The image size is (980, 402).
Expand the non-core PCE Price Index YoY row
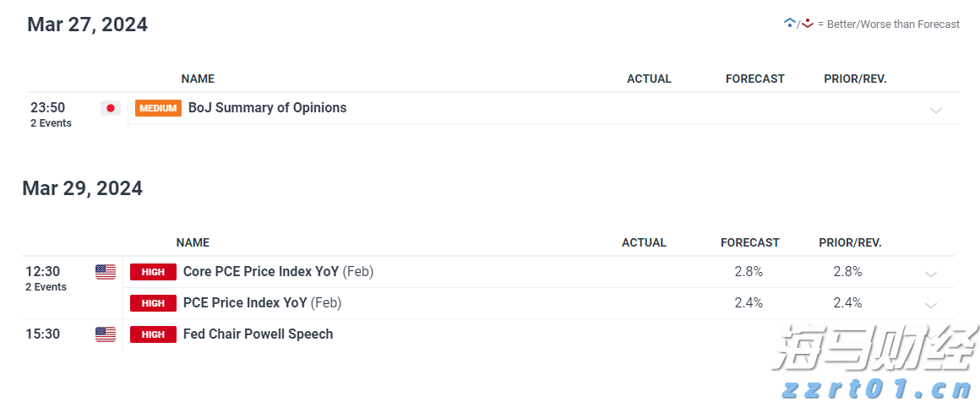930,305
